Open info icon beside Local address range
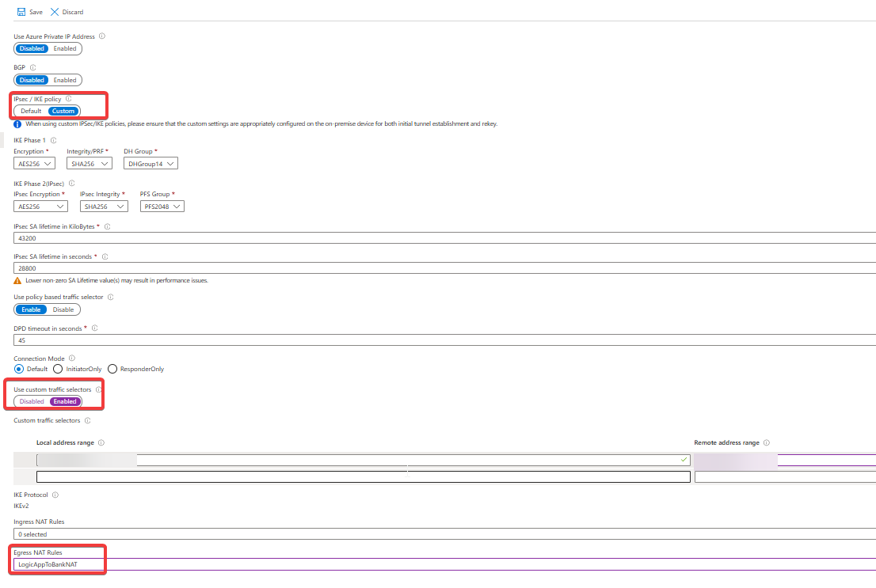 point(101,443)
